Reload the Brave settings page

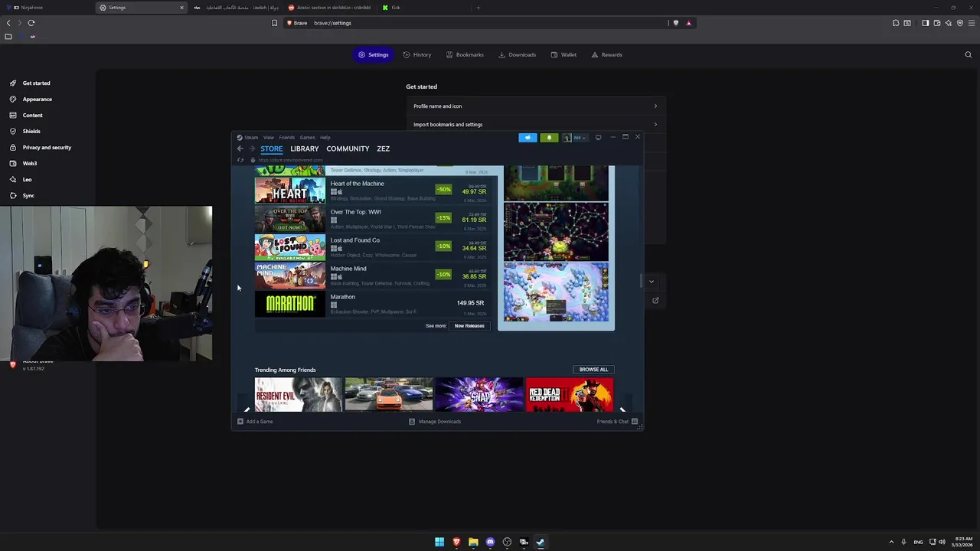point(31,23)
